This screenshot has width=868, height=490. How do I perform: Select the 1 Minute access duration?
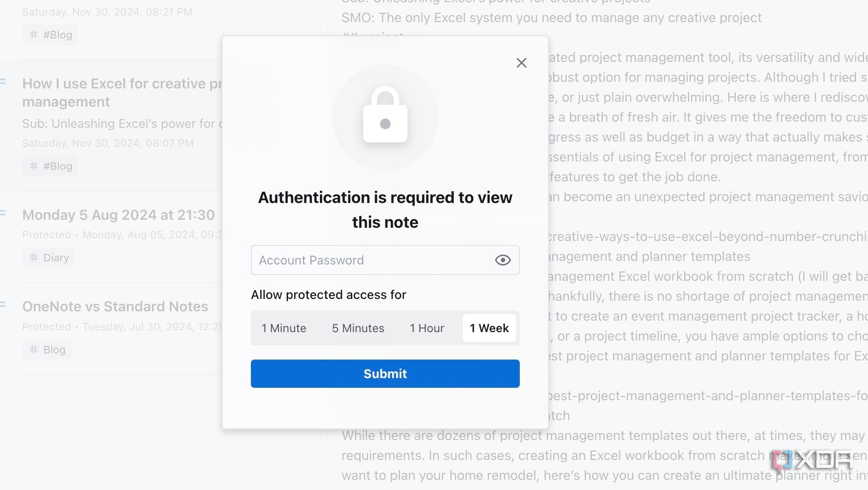click(x=284, y=328)
